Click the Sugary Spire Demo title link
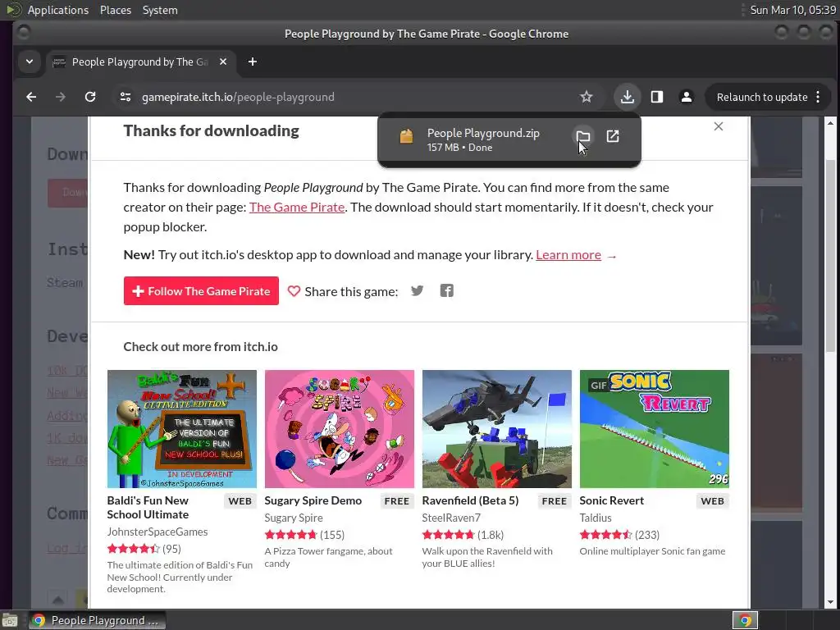 coord(313,500)
